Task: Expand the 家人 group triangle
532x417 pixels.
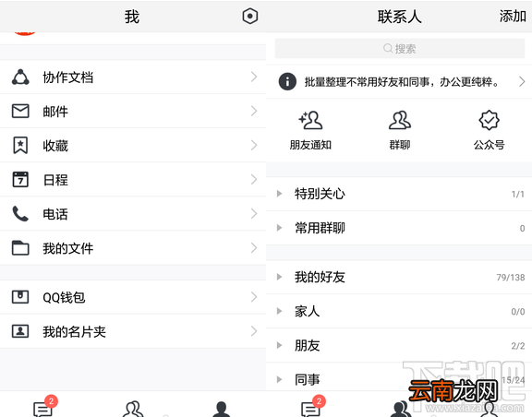Action: click(279, 311)
